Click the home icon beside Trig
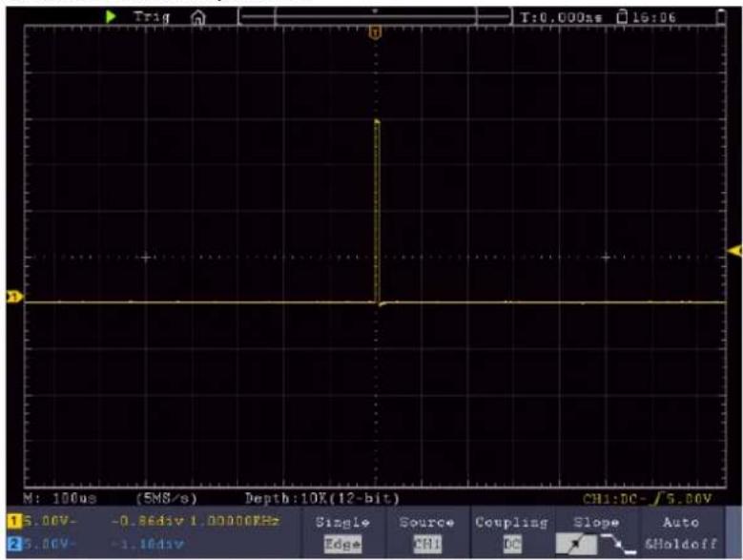This screenshot has height=560, width=743. 198,18
